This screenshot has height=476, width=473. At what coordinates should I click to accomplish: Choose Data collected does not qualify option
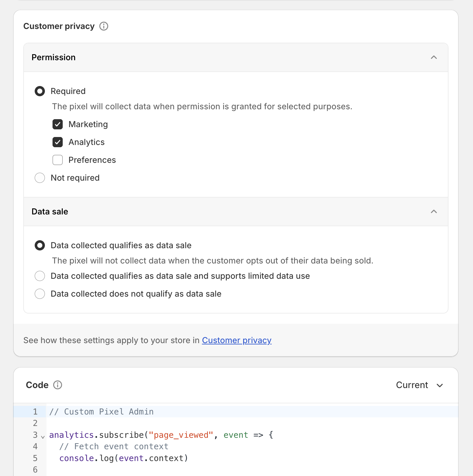pos(40,294)
